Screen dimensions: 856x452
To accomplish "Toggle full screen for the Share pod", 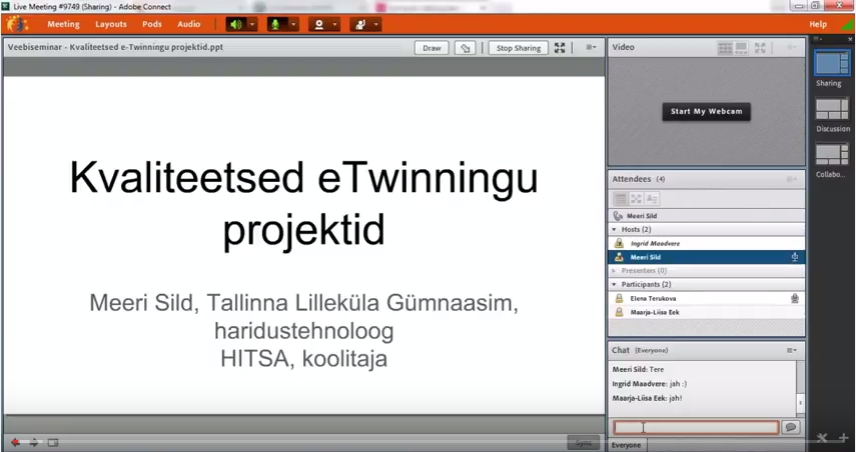I will click(560, 47).
